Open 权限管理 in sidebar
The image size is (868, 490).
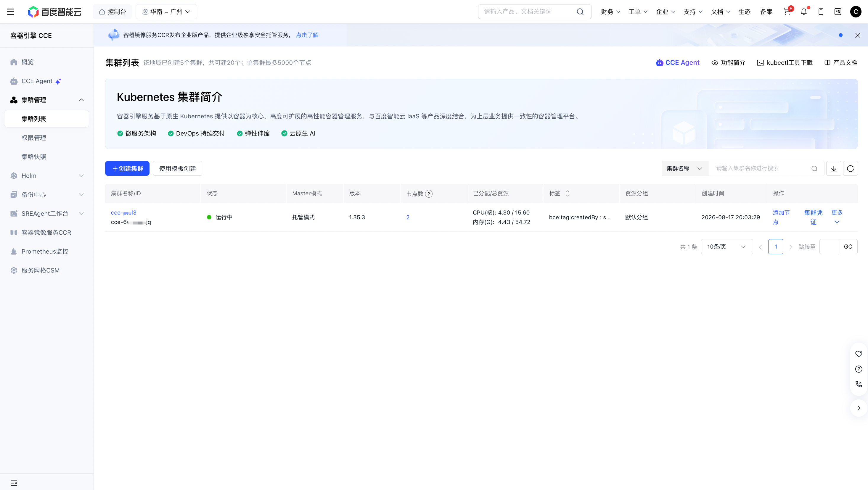pos(46,138)
